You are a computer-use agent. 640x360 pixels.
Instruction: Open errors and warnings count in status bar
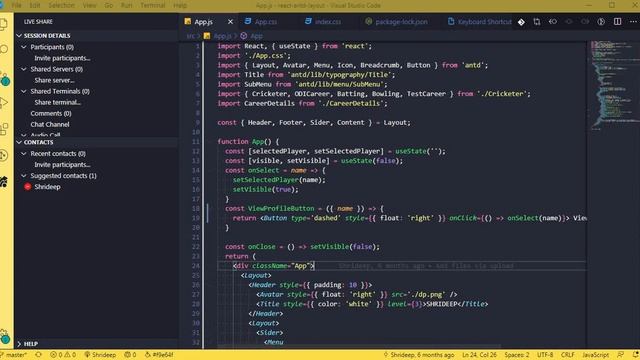point(63,355)
